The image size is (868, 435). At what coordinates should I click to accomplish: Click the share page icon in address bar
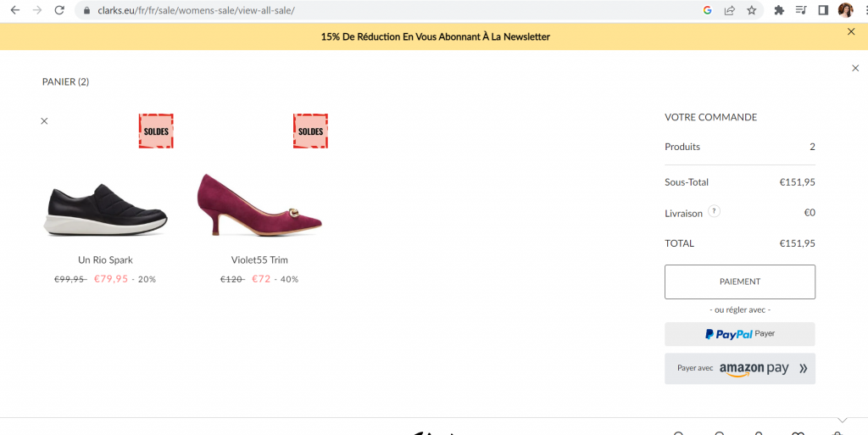pyautogui.click(x=730, y=10)
